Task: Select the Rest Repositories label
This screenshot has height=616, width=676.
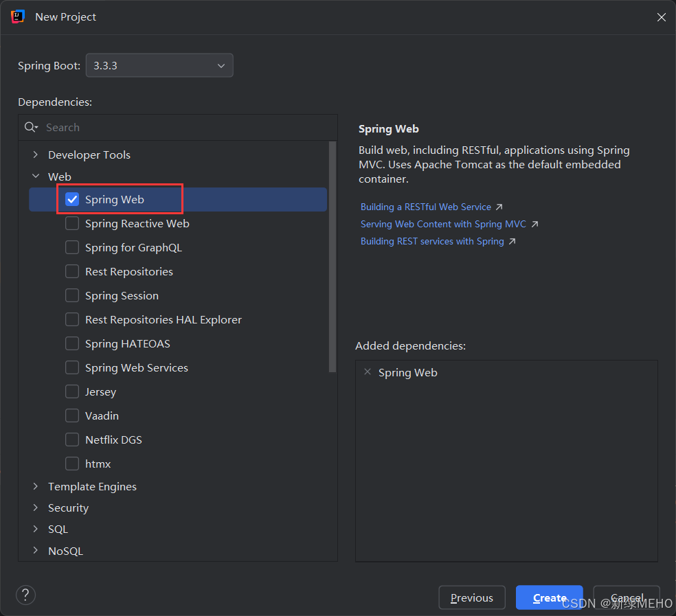Action: (129, 271)
